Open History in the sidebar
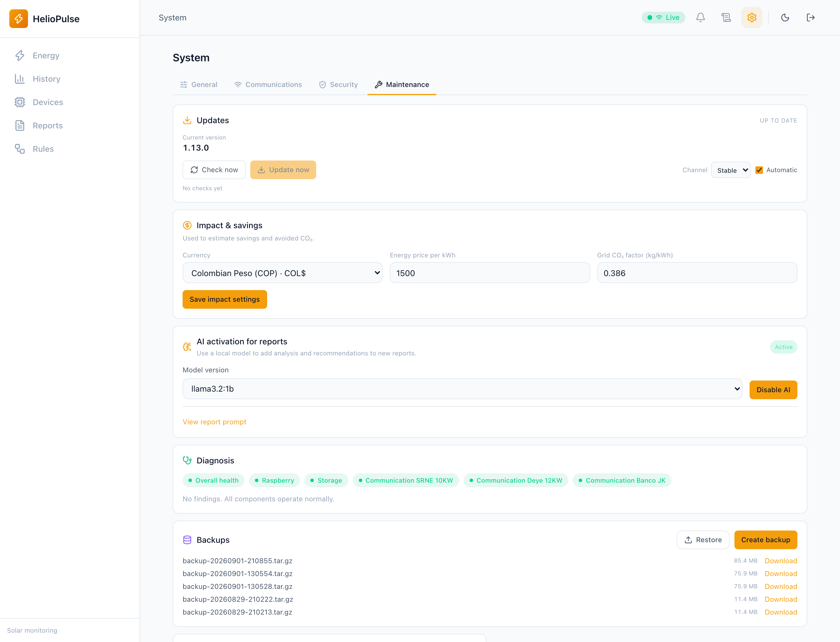This screenshot has height=642, width=840. (70, 79)
